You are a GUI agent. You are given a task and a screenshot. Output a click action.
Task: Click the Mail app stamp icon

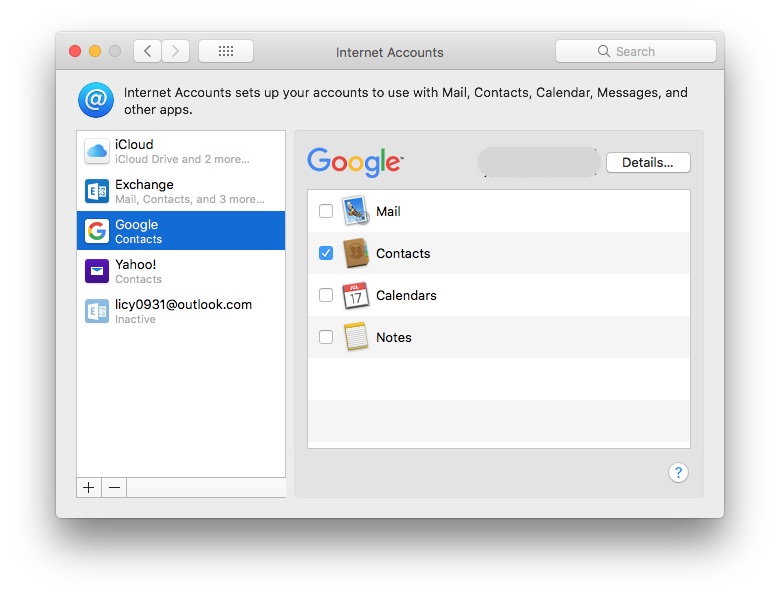[x=356, y=211]
